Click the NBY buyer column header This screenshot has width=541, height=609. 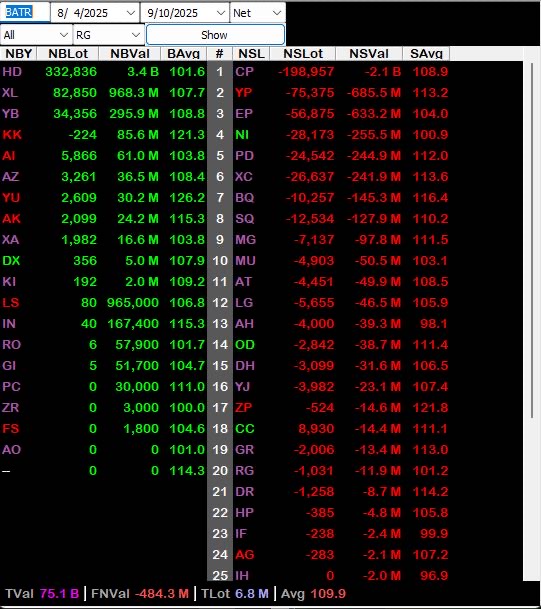(x=18, y=54)
